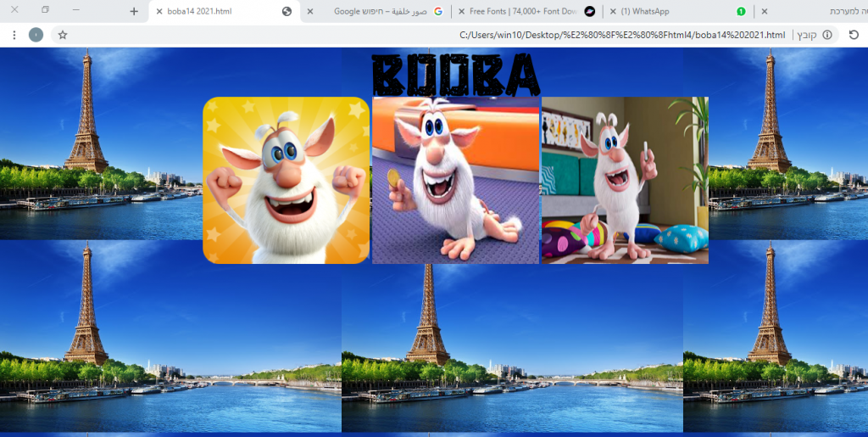
Task: Reload the page using the refresh icon
Action: click(x=854, y=35)
